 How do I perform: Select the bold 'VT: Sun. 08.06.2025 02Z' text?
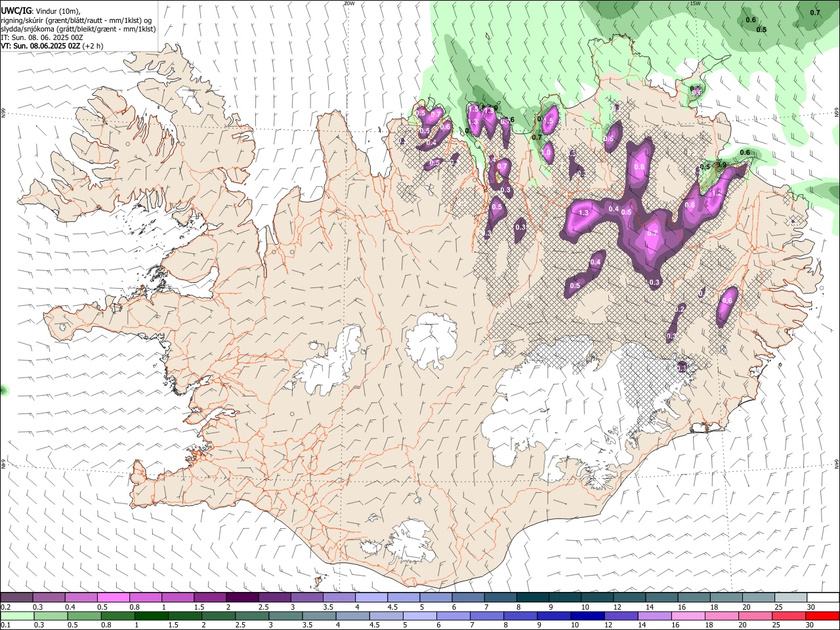41,46
